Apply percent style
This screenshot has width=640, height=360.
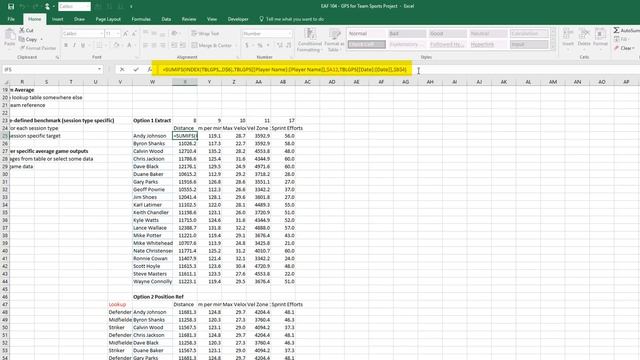pos(260,45)
